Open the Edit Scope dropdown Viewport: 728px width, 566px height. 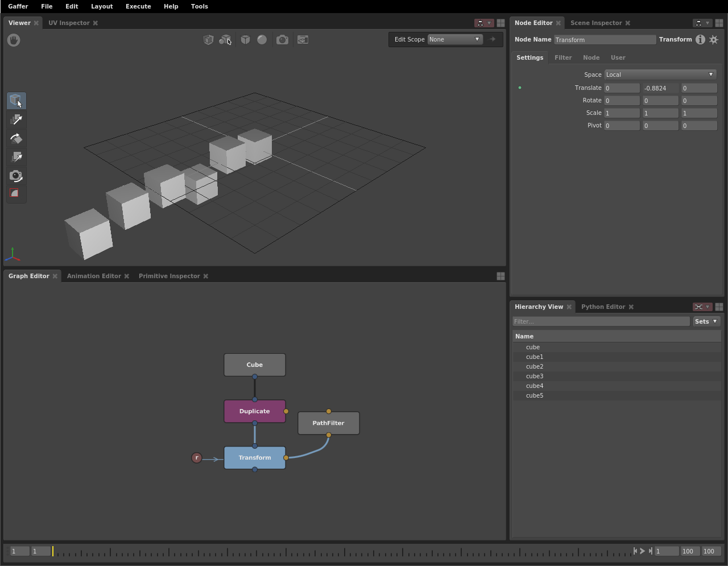(x=454, y=40)
